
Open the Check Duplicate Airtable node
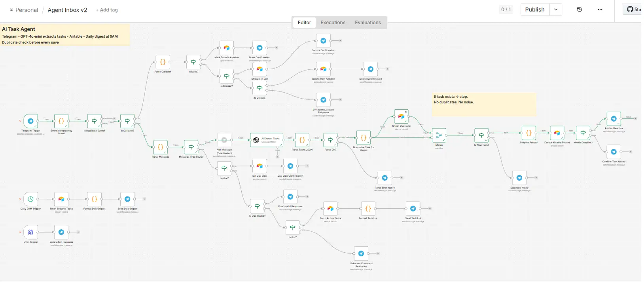click(401, 117)
